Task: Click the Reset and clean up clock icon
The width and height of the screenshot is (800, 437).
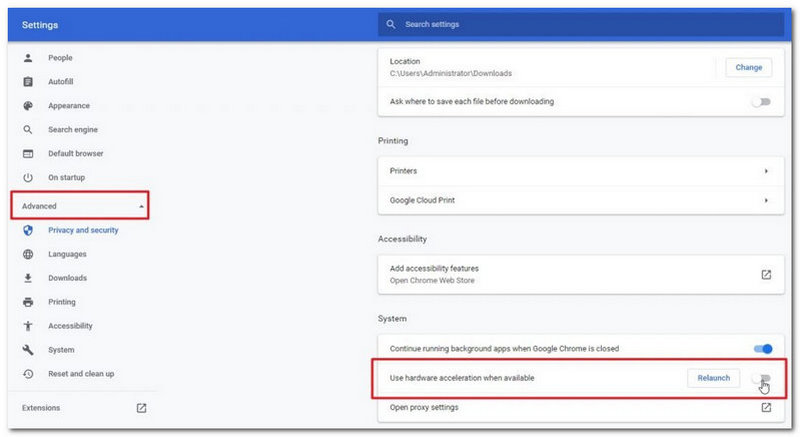Action: tap(28, 374)
